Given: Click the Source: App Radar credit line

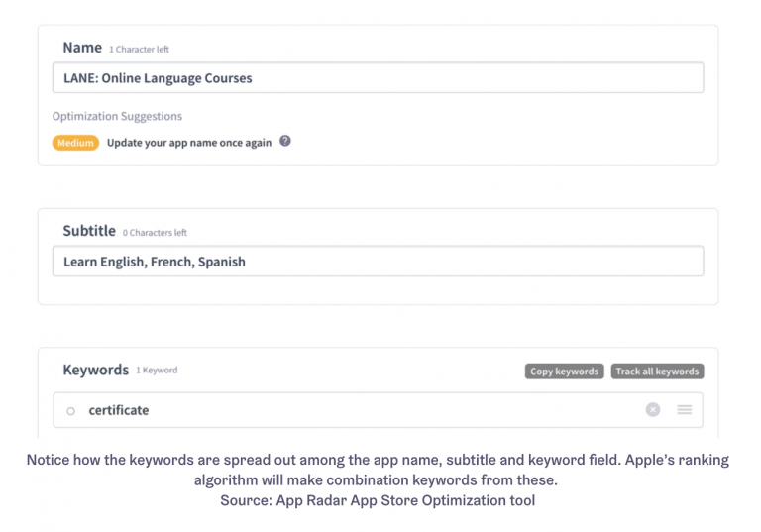Looking at the screenshot, I should click(378, 500).
